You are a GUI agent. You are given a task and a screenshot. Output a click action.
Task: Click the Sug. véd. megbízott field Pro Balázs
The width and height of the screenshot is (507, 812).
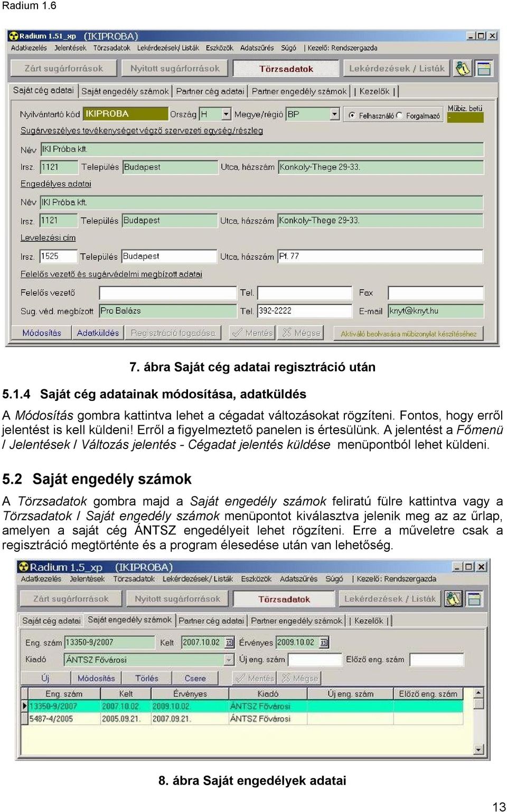tap(167, 311)
